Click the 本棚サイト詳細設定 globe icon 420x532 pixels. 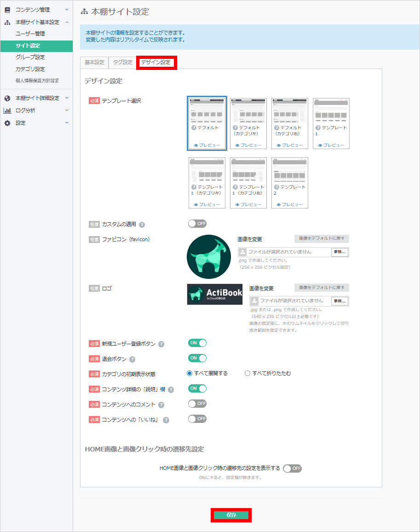[7, 98]
